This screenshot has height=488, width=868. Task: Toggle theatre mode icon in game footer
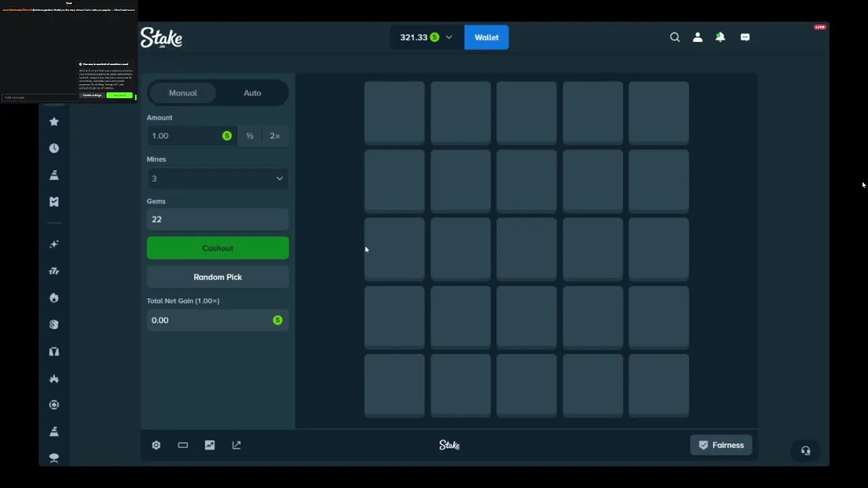(x=183, y=445)
